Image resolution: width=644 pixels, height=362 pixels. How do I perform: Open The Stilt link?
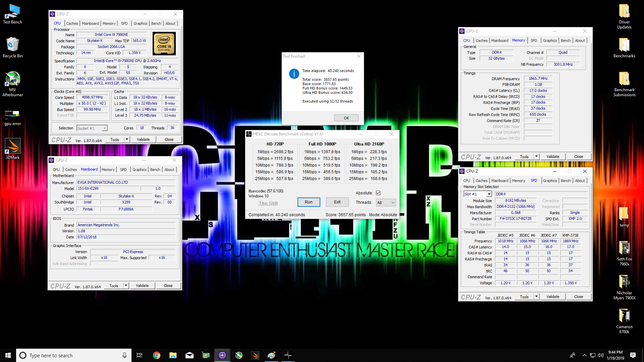pos(268,203)
